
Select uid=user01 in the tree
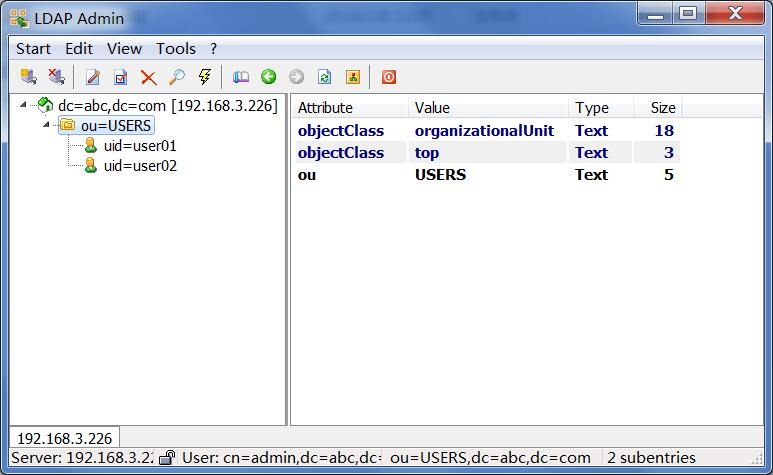click(140, 146)
